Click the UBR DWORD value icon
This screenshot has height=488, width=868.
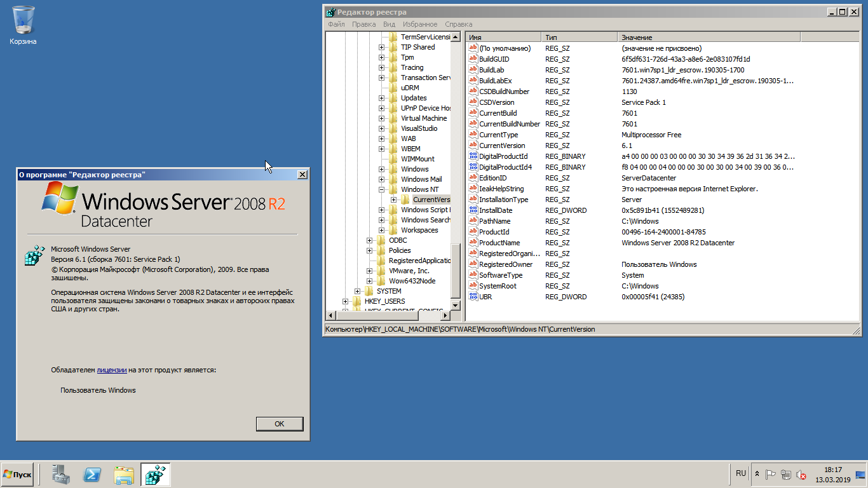[x=473, y=297]
